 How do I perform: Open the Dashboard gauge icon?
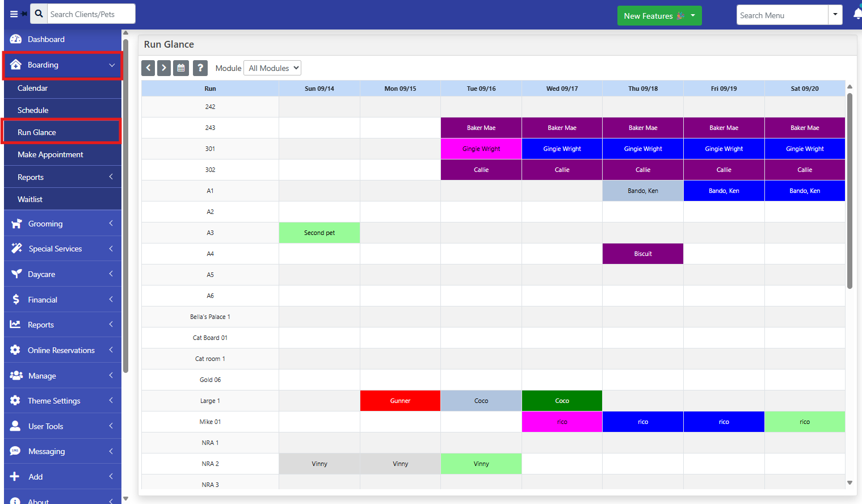pyautogui.click(x=16, y=39)
